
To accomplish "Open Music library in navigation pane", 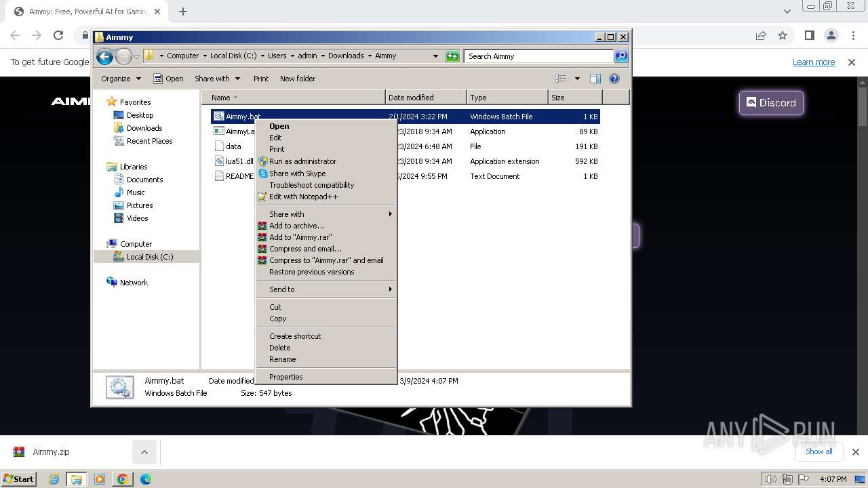I will tap(136, 192).
